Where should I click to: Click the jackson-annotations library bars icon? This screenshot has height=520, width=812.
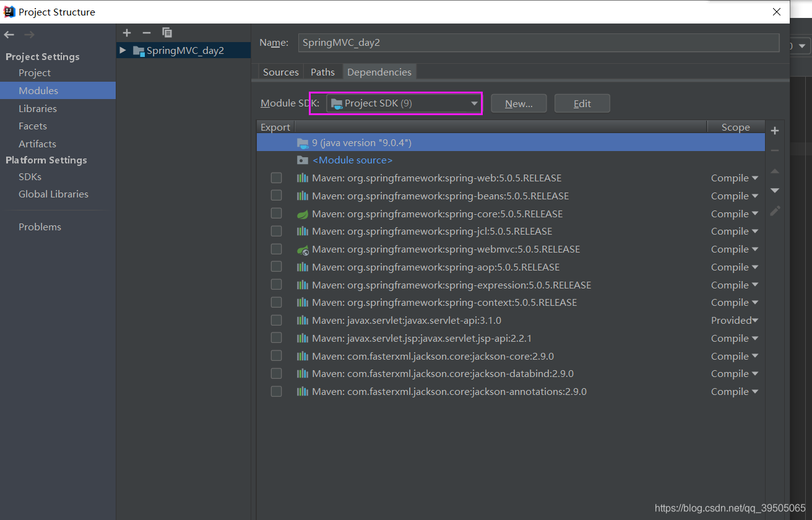point(303,392)
